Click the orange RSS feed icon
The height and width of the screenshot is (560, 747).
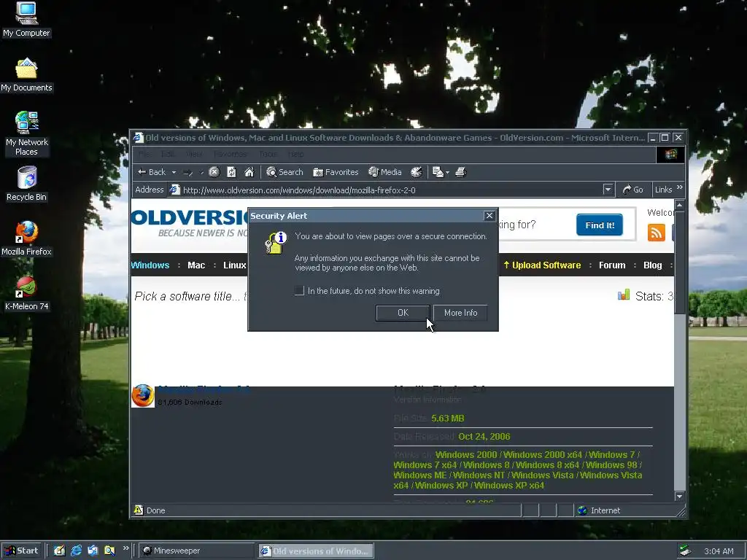tap(657, 233)
